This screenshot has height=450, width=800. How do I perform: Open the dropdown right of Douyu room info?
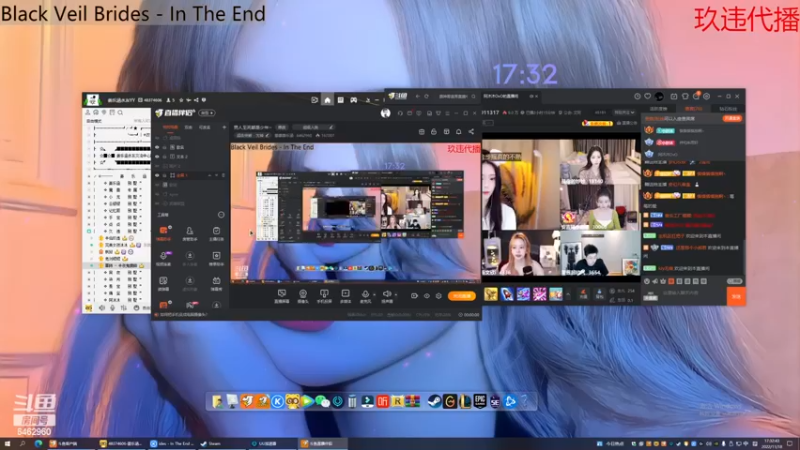[x=624, y=112]
